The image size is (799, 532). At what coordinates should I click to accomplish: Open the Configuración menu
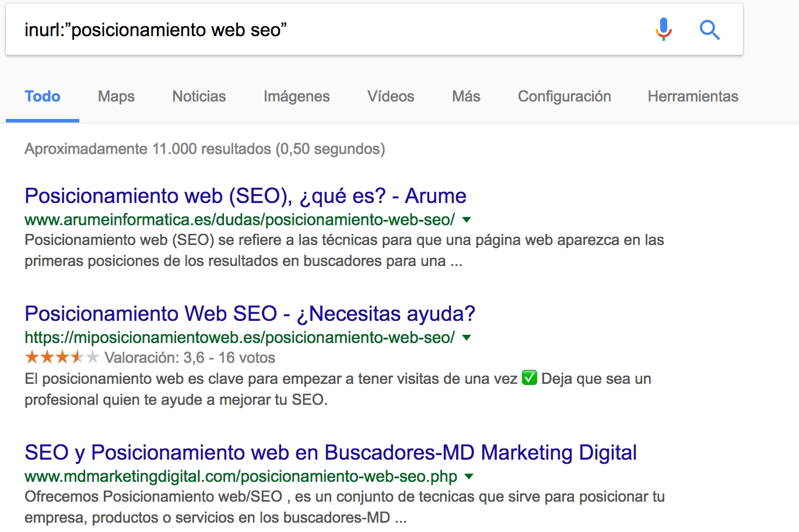coord(564,96)
